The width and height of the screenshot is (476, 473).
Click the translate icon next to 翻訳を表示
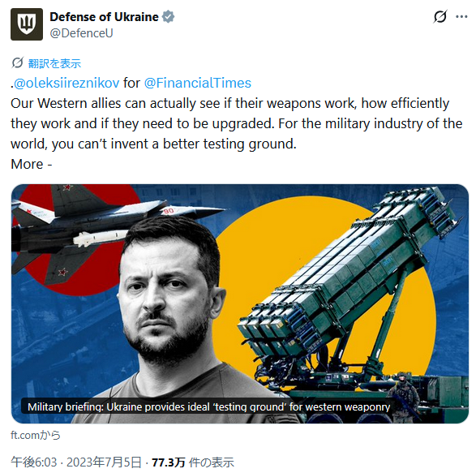(17, 63)
